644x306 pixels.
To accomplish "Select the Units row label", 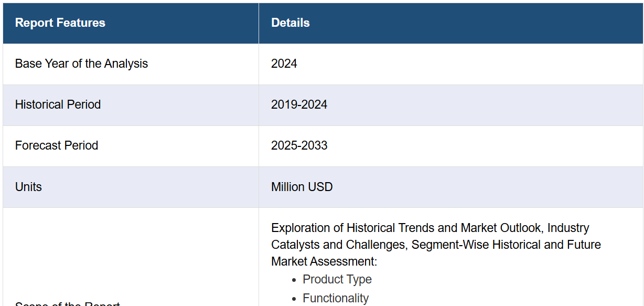I will [x=28, y=187].
